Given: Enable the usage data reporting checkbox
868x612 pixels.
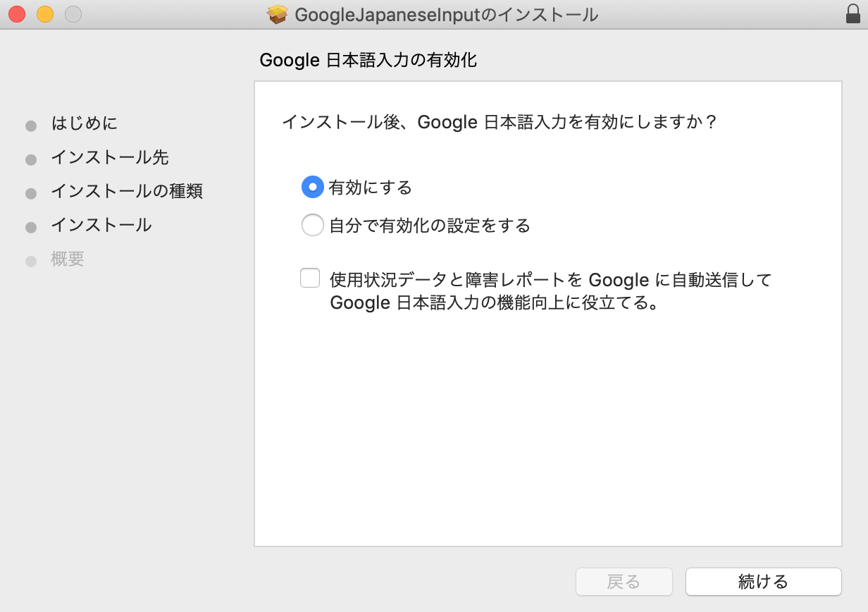Looking at the screenshot, I should (310, 278).
